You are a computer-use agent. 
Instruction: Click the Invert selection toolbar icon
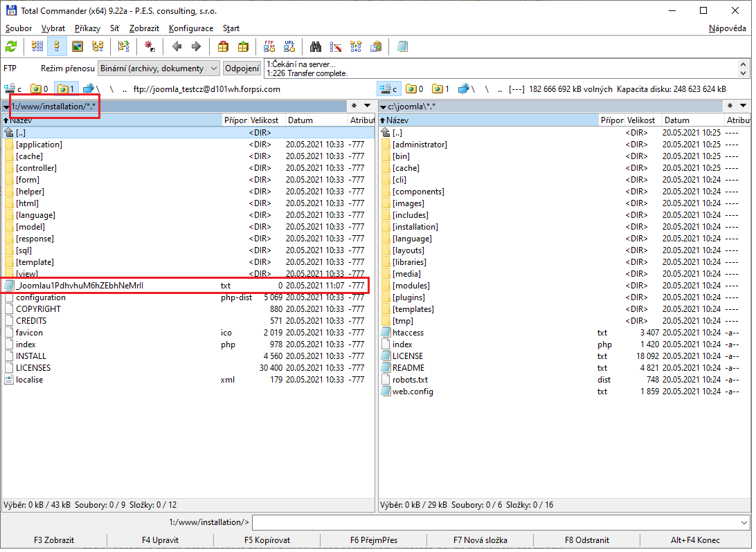click(x=124, y=47)
